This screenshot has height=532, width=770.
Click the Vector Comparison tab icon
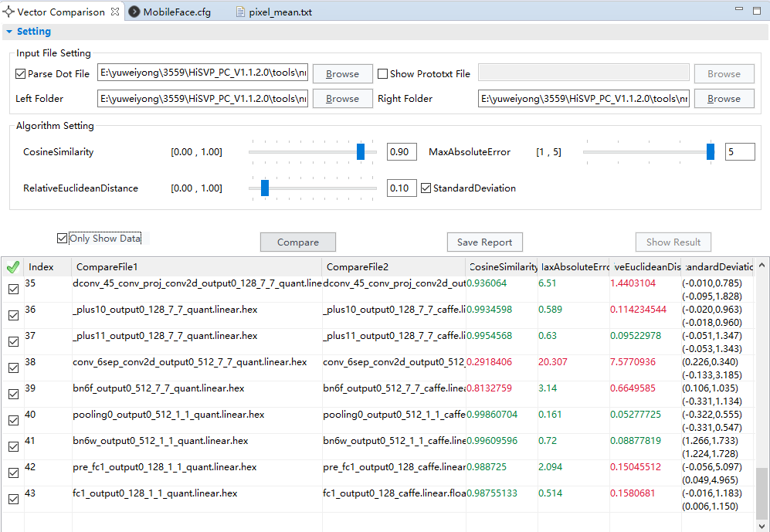pos(8,12)
